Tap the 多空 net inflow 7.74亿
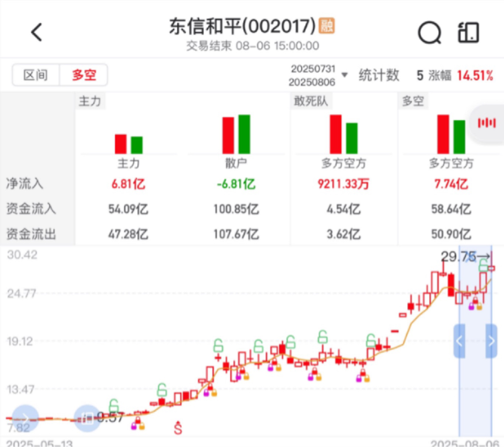The image size is (504, 447). tap(451, 184)
